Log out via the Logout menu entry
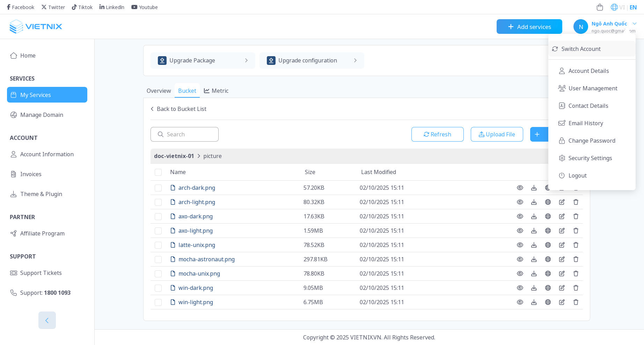The image size is (644, 345). pyautogui.click(x=577, y=175)
